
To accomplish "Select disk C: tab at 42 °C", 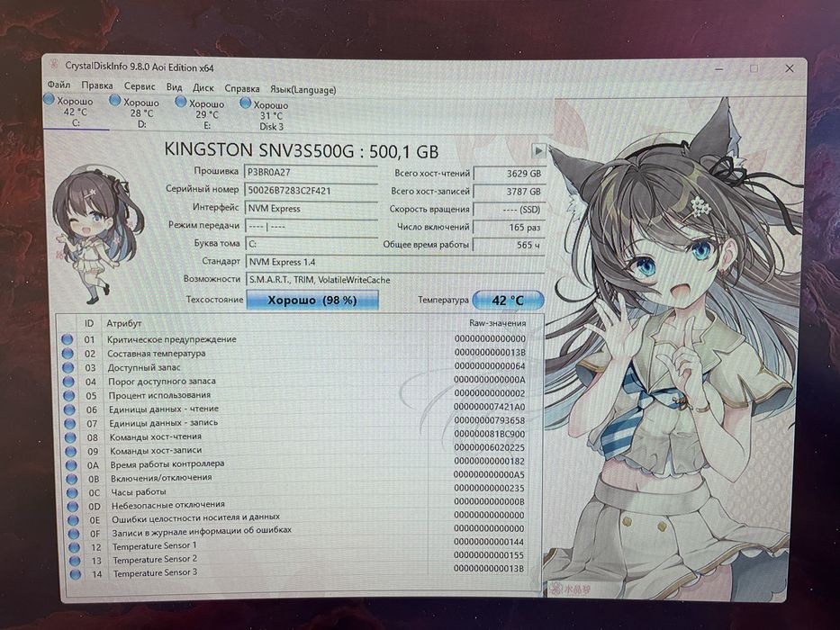I will click(x=76, y=112).
